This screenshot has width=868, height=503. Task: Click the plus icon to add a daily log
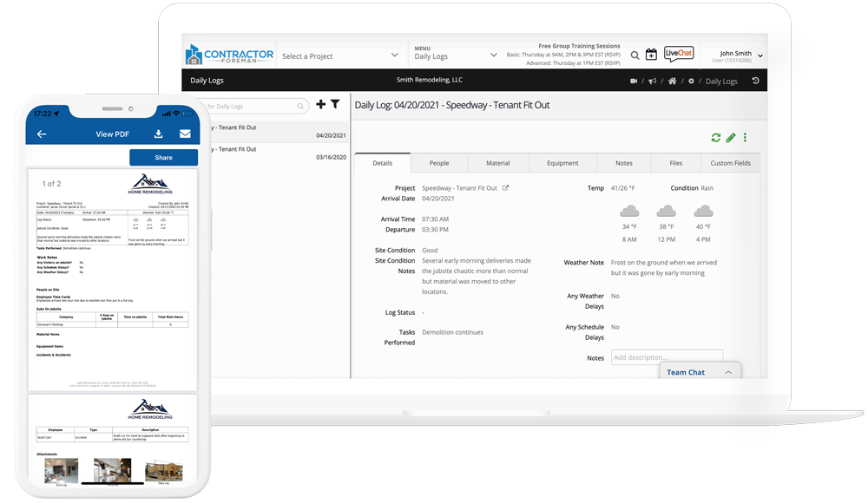pos(320,105)
